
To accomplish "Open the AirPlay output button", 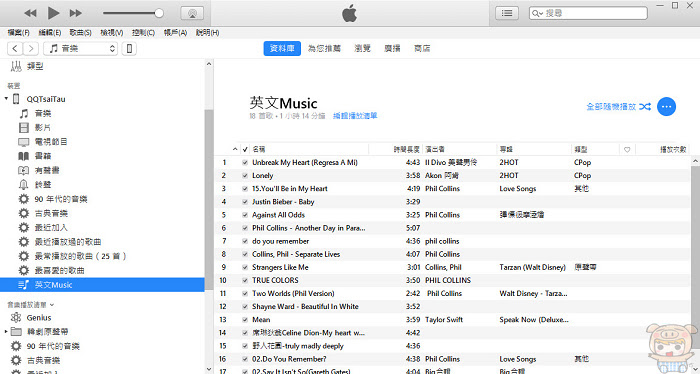I will click(192, 13).
